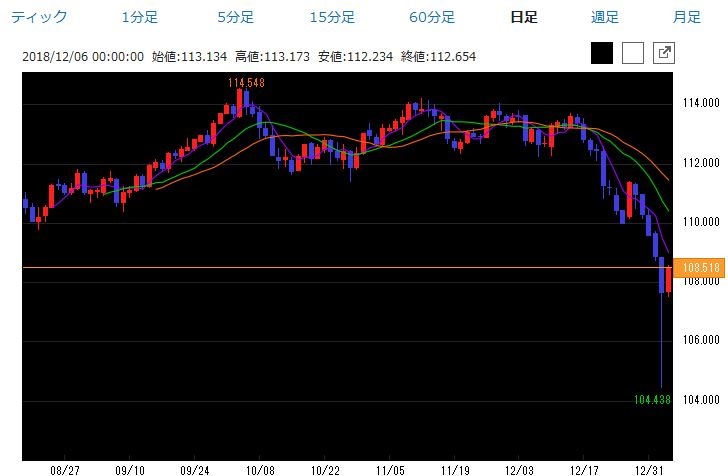Click the 08/27 date axis label
728x476 pixels.
pos(65,470)
